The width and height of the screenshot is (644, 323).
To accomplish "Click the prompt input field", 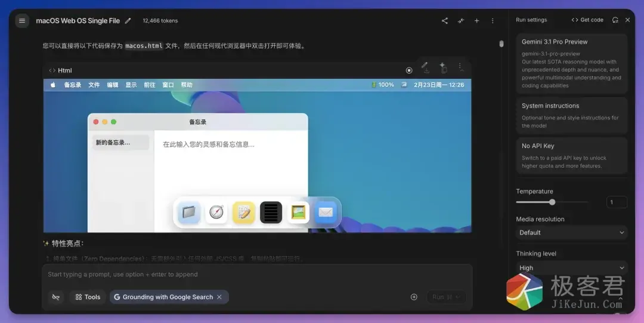I will [257, 275].
